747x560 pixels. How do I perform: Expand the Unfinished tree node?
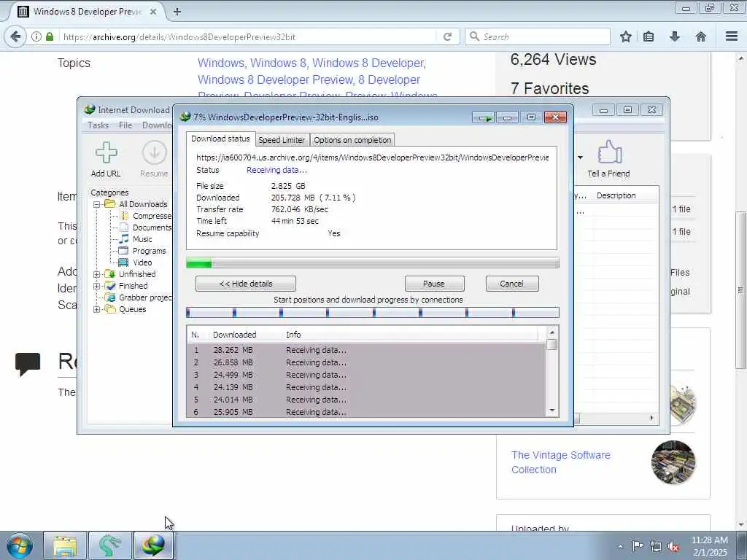click(x=96, y=274)
